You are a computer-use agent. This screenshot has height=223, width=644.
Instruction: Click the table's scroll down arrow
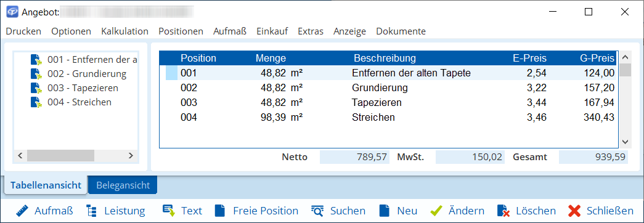[625, 142]
